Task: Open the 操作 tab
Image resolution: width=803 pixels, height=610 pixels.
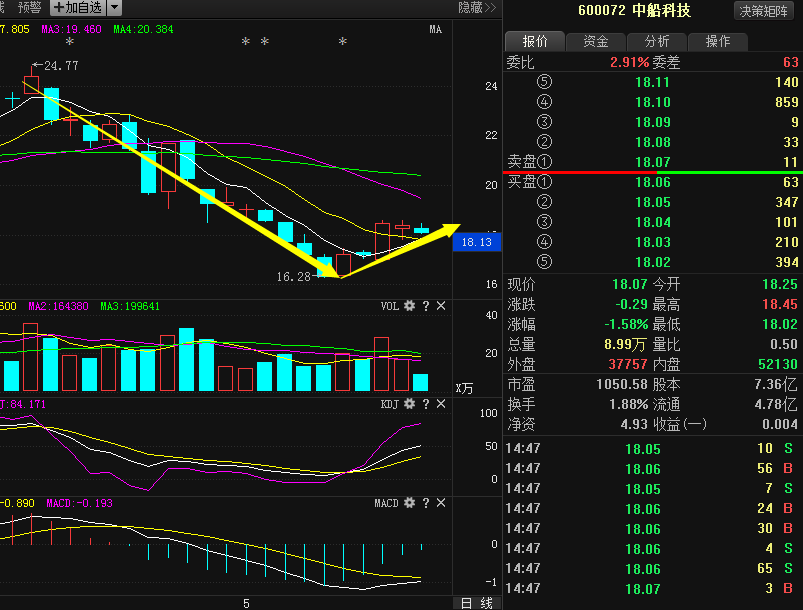Action: 717,41
